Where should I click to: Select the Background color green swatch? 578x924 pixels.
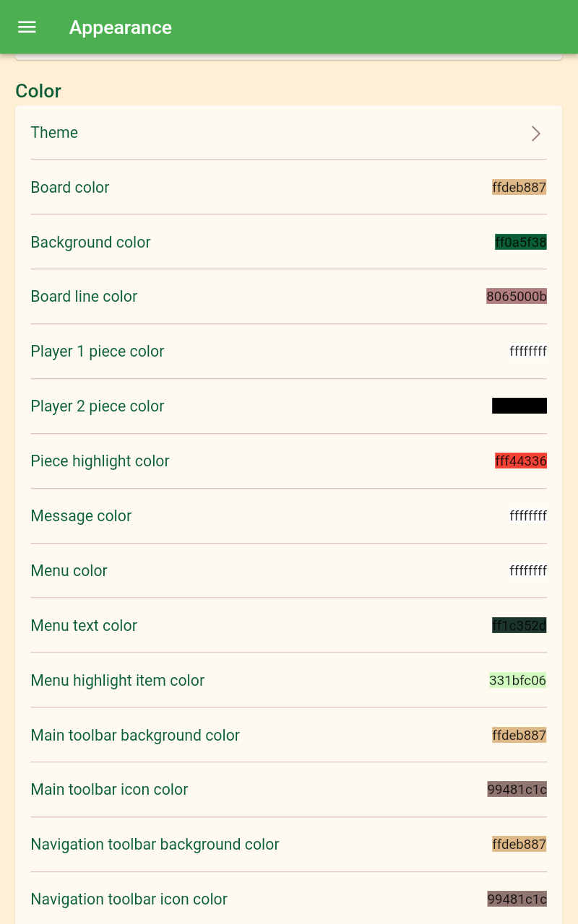click(x=520, y=243)
